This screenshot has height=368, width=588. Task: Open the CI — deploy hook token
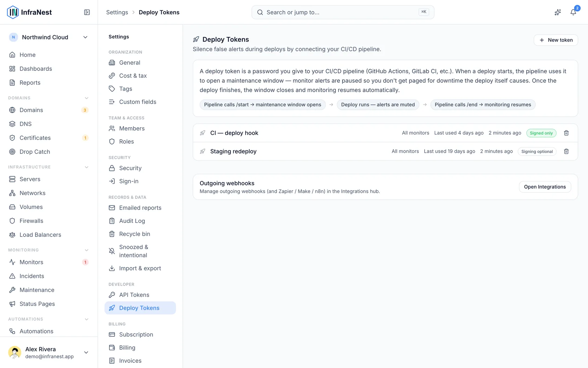385,133
